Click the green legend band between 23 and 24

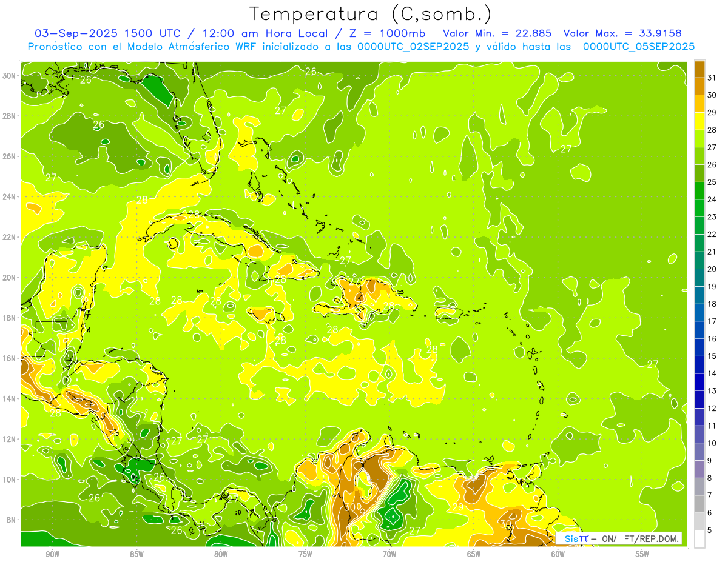(x=699, y=208)
